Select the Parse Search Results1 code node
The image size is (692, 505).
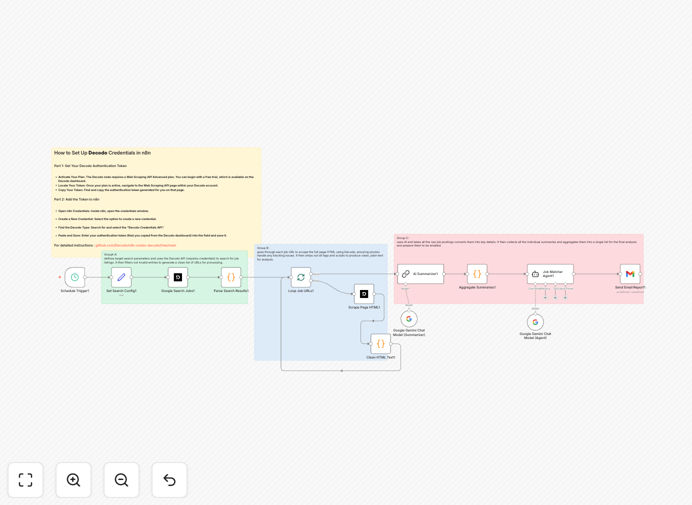pyautogui.click(x=231, y=277)
